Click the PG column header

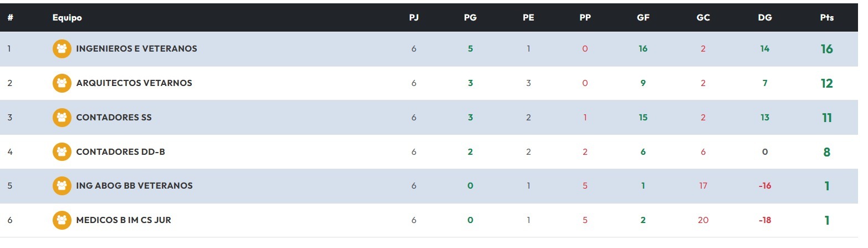(x=470, y=18)
